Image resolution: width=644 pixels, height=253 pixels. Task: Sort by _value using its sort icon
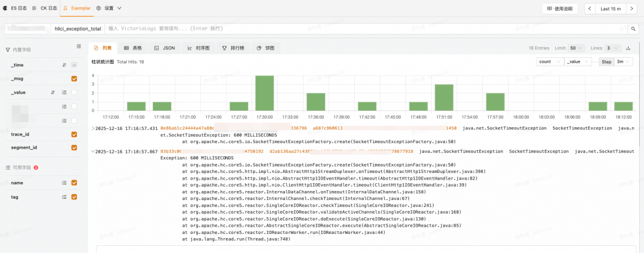[53, 92]
